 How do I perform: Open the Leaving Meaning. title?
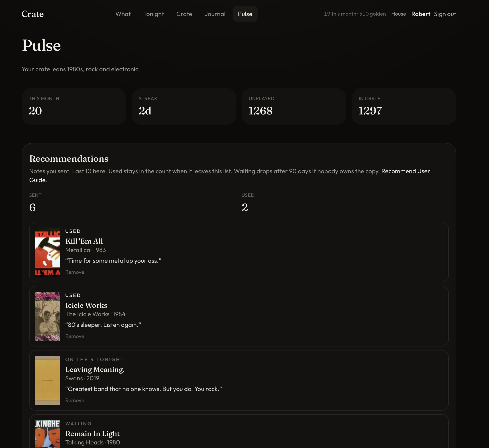tap(95, 369)
